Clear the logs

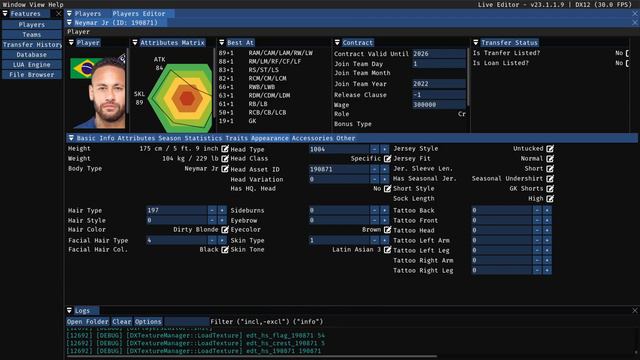tap(122, 322)
